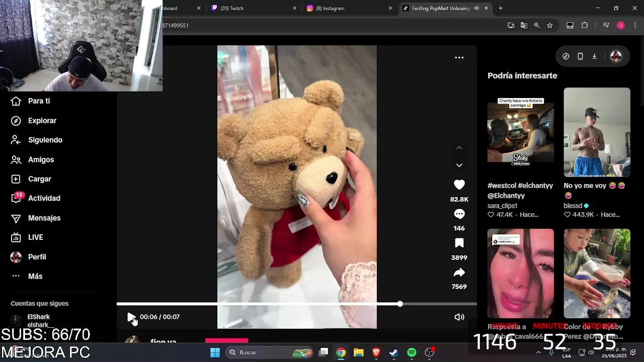
Task: Open File Explorer from the taskbar
Action: [x=358, y=352]
